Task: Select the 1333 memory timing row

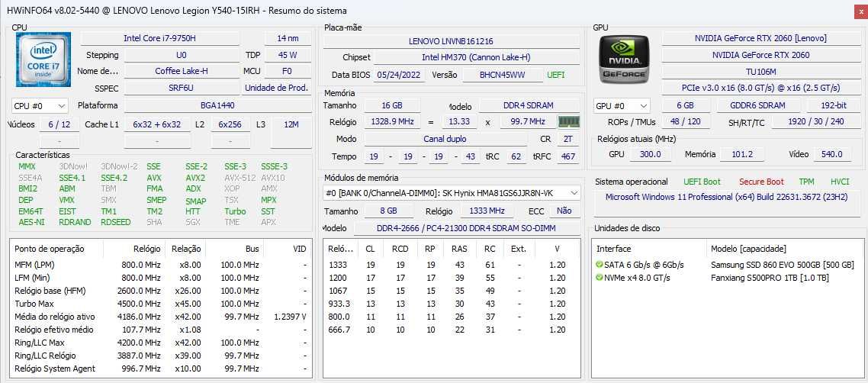Action: click(452, 265)
